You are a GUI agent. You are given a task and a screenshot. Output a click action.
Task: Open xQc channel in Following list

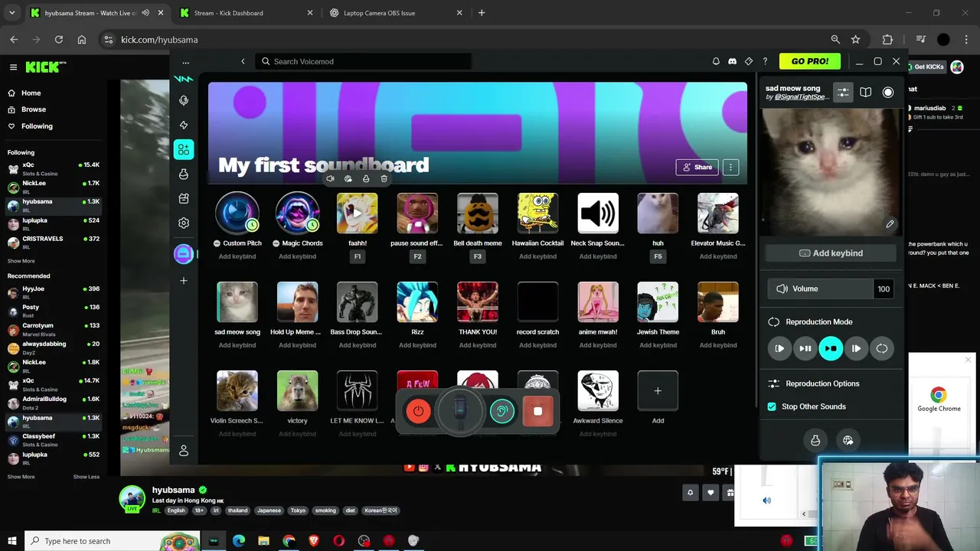click(x=54, y=168)
